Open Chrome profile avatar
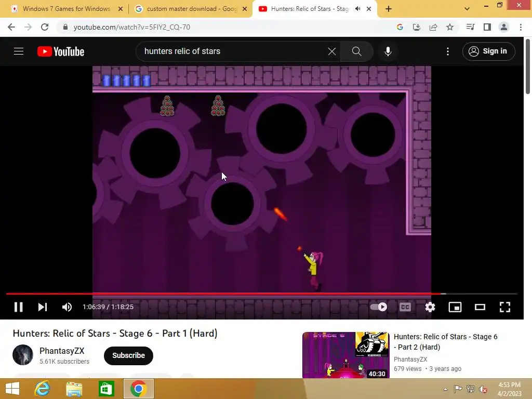 [504, 27]
